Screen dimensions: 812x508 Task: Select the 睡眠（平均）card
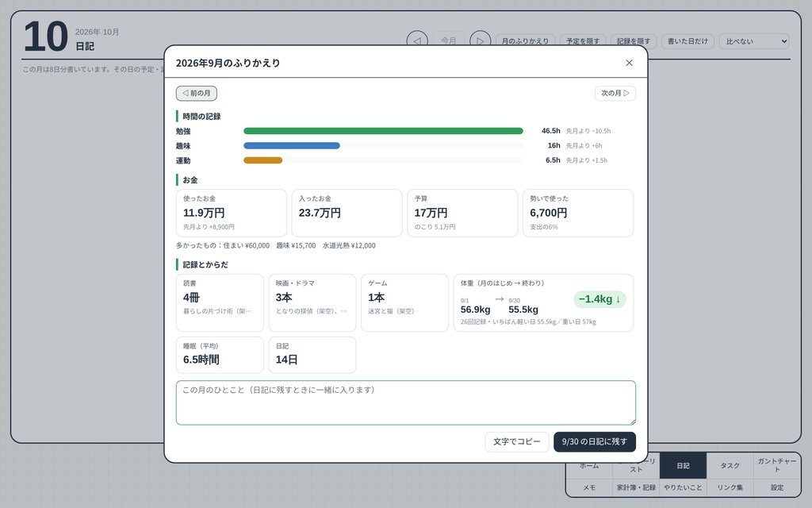click(220, 355)
